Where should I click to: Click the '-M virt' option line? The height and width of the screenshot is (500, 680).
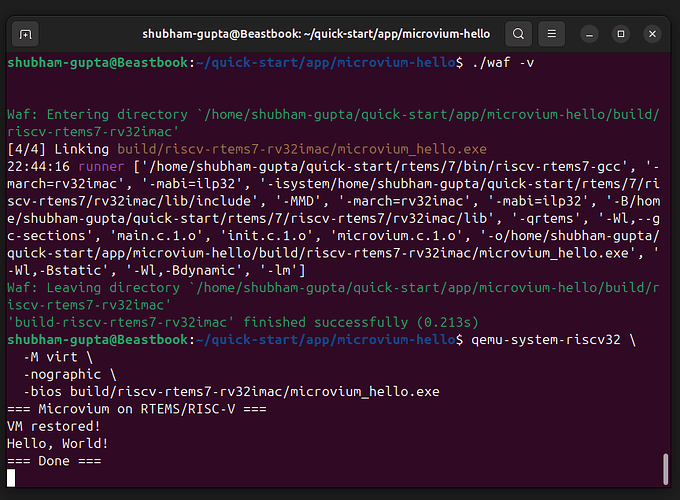click(x=58, y=357)
